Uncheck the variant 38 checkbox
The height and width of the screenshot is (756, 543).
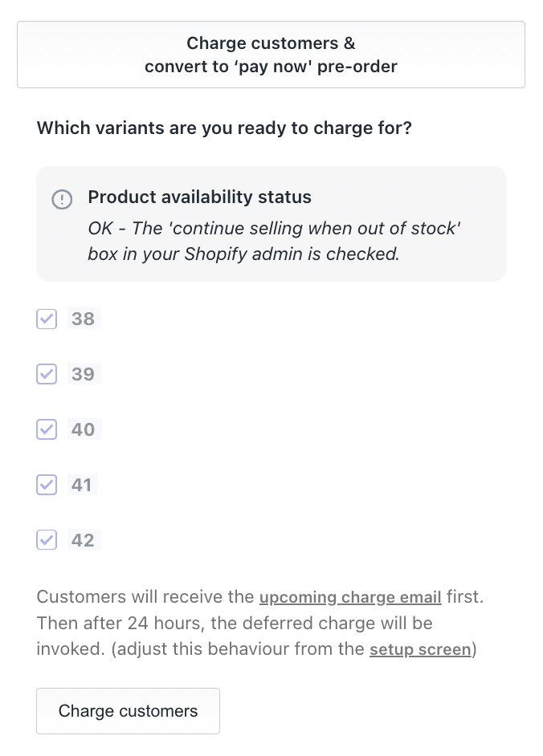click(47, 319)
